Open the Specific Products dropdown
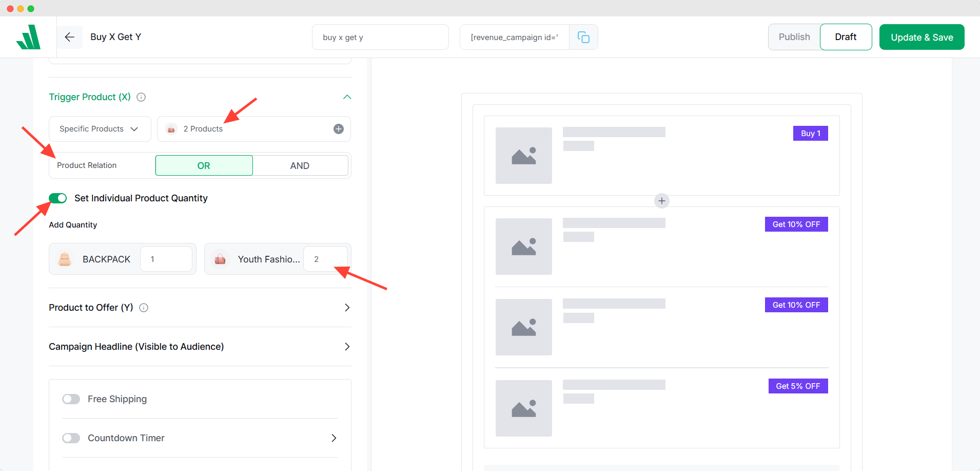The image size is (980, 471). [x=100, y=129]
